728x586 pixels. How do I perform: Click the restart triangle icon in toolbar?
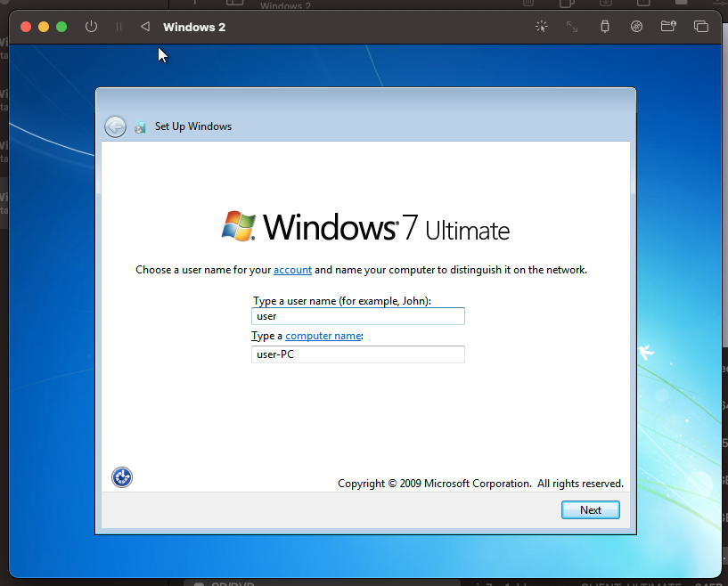[145, 27]
